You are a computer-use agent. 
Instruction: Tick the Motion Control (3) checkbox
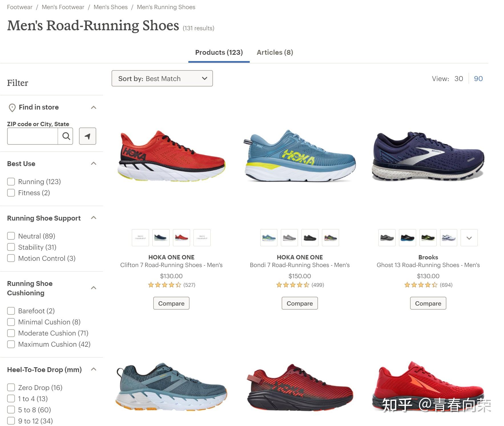[11, 258]
